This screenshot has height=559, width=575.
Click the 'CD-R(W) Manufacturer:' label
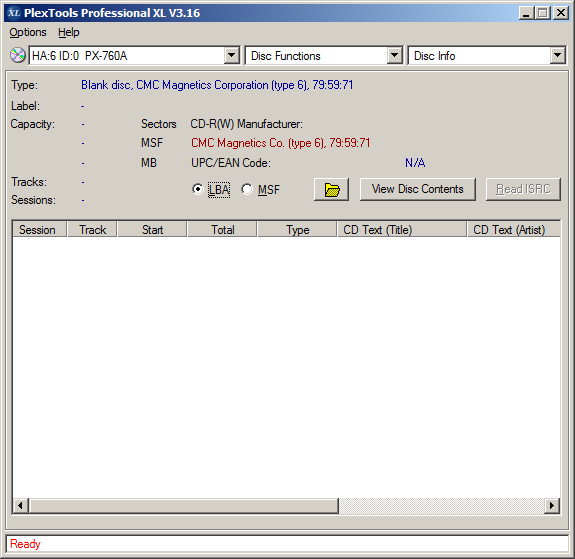[246, 124]
